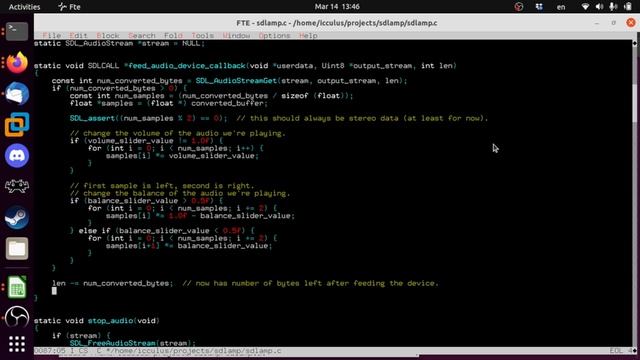Open the Options menu
The image size is (640, 360).
point(274,36)
